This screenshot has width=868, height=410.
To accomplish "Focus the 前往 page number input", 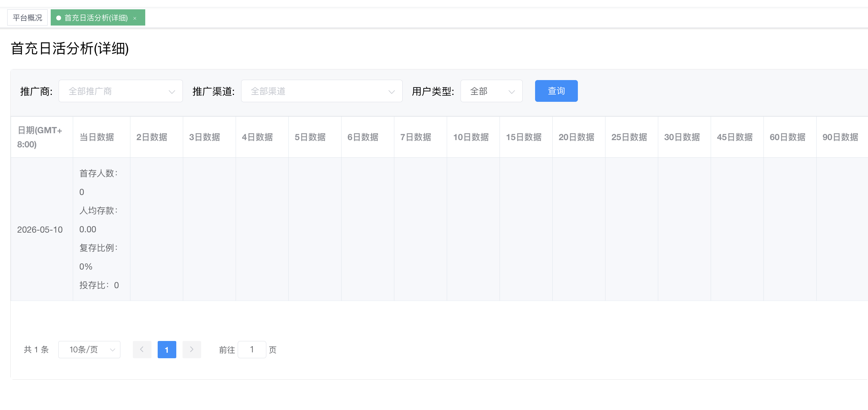I will click(252, 350).
